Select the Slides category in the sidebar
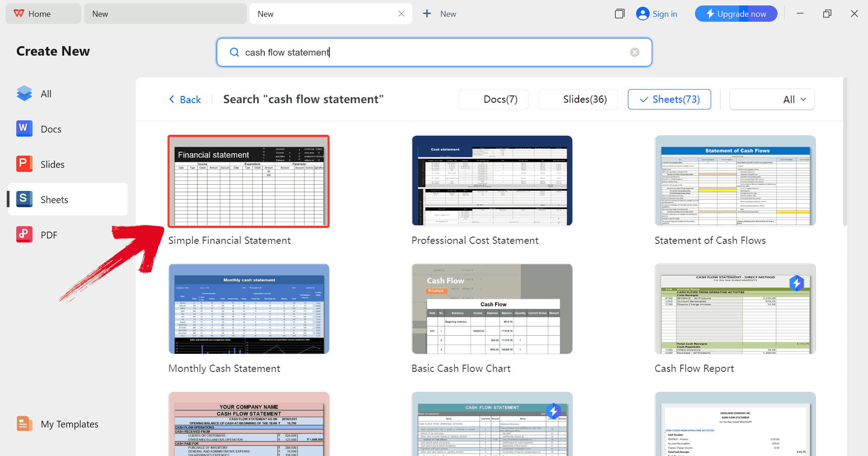868x456 pixels. [52, 164]
